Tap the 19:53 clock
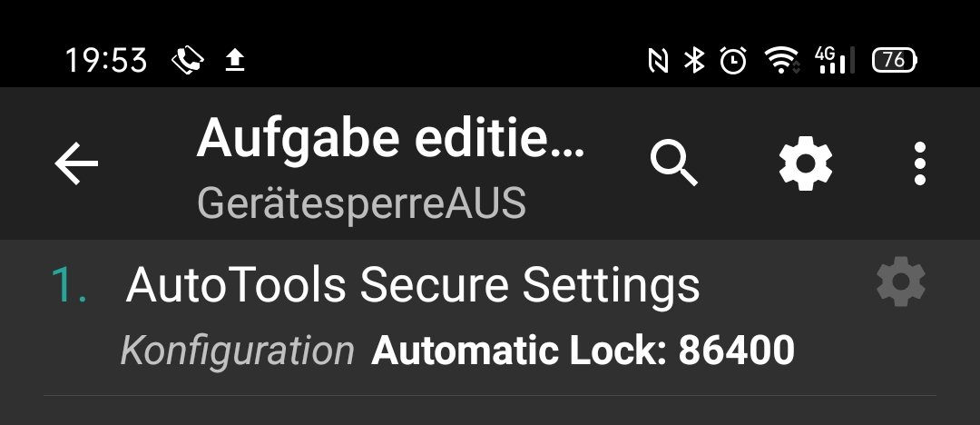 106,62
